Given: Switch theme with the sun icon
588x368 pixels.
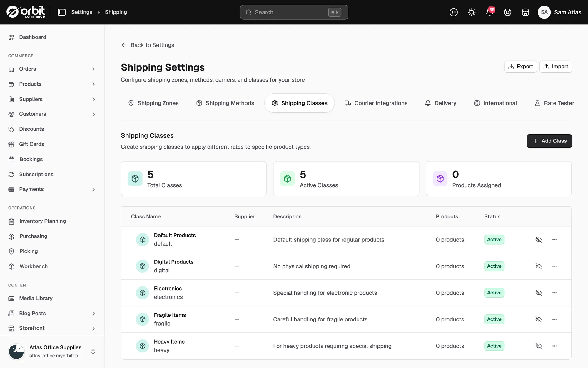Looking at the screenshot, I should tap(472, 12).
